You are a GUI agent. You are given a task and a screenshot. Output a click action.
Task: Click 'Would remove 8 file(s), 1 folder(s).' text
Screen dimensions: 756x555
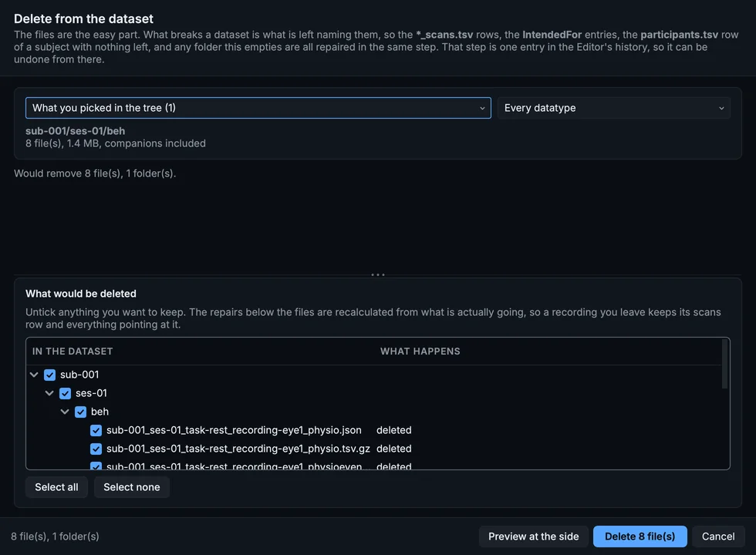(95, 173)
